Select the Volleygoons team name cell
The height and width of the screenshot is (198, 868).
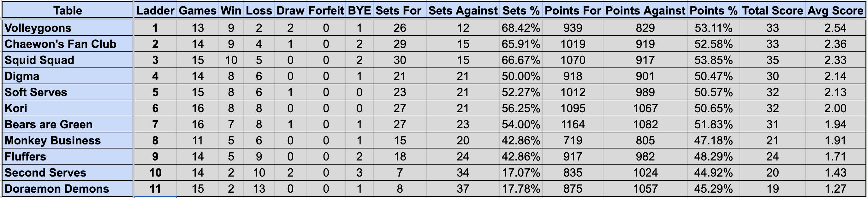(68, 28)
